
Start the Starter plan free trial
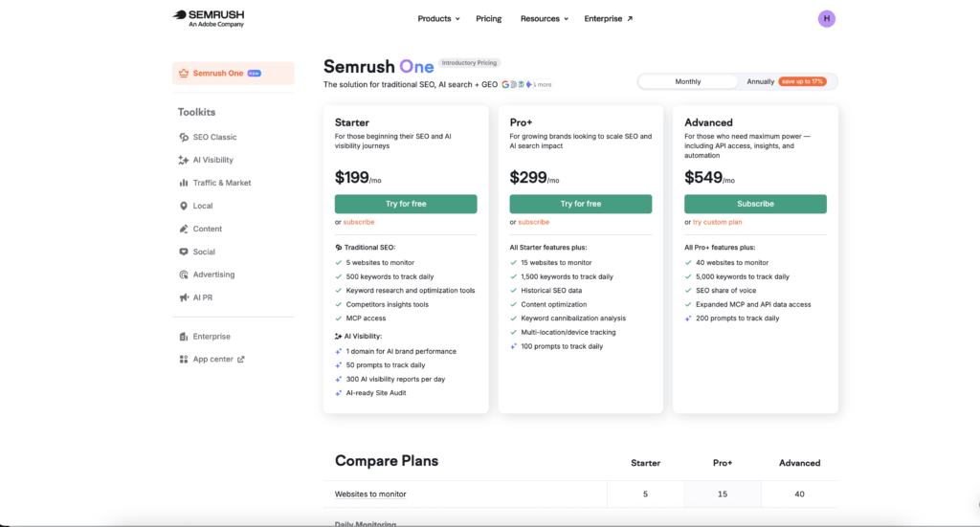(406, 204)
